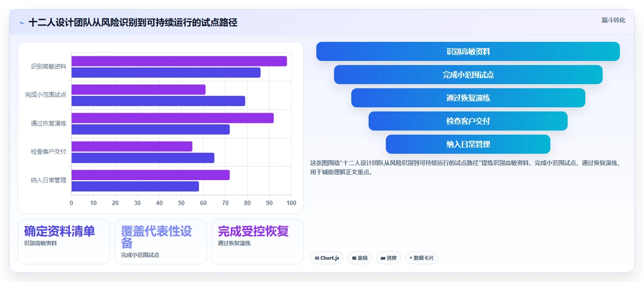Screen dimensions: 644x282
Task: Click 通过恢复演练 subtitle under 完成受控恢复
Action: (234, 243)
